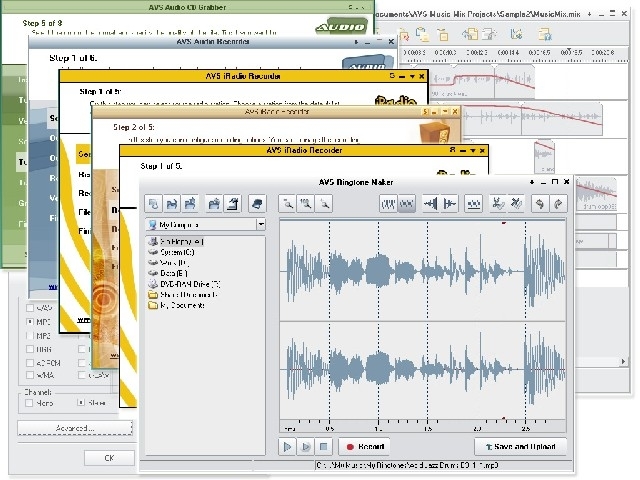Click the OK button in the background dialog
Viewport: 640px width, 480px height.
click(x=109, y=458)
